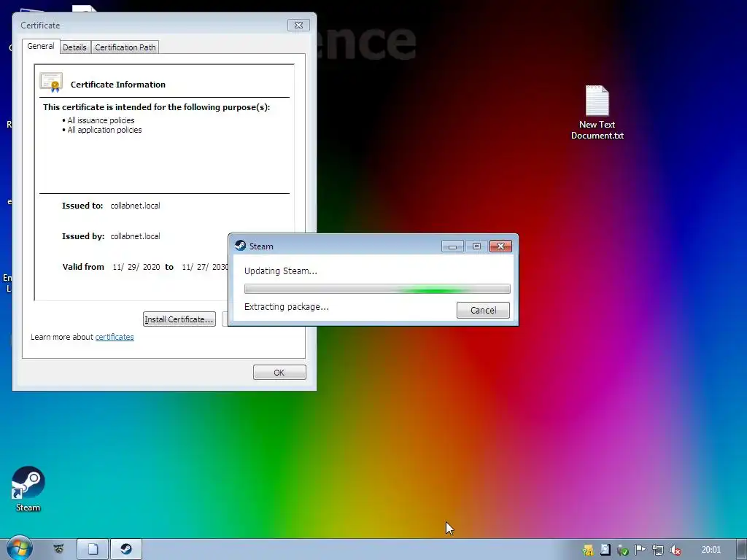Open Safely Remove Hardware tray icon
747x560 pixels.
(622, 550)
